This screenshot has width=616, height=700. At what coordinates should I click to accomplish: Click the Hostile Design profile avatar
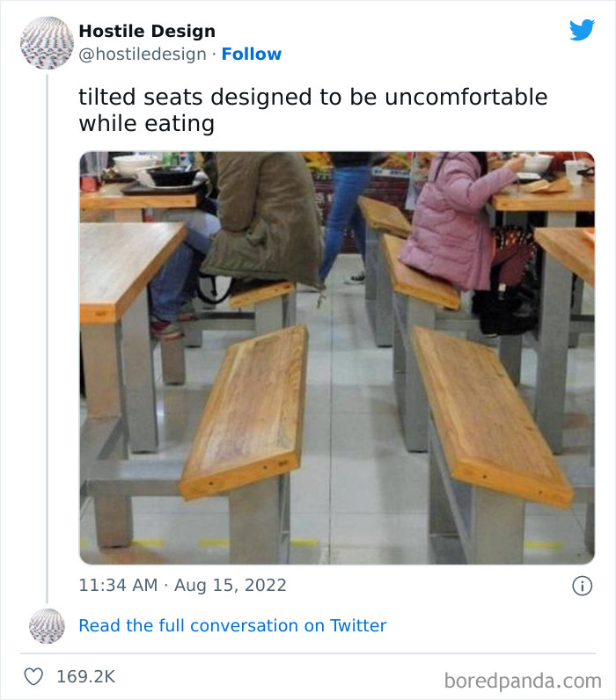46,43
